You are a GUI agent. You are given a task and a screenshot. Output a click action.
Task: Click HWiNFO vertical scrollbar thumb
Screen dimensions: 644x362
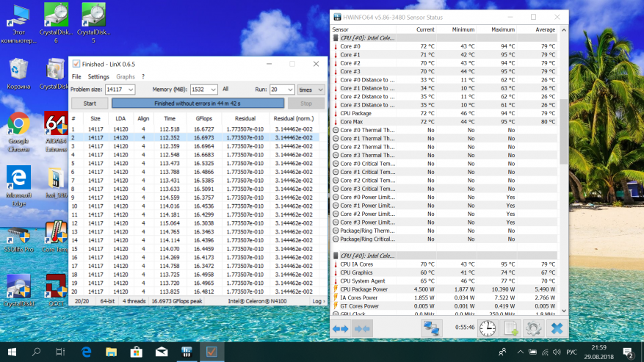pos(563,131)
